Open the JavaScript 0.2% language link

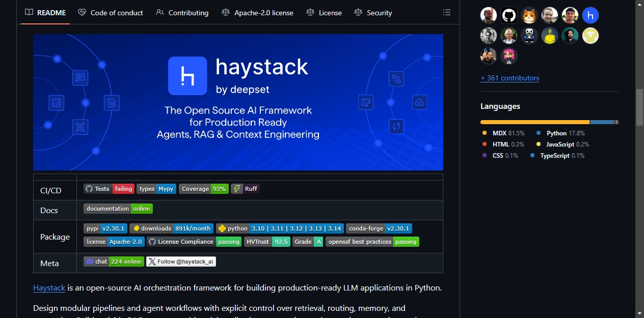(562, 144)
